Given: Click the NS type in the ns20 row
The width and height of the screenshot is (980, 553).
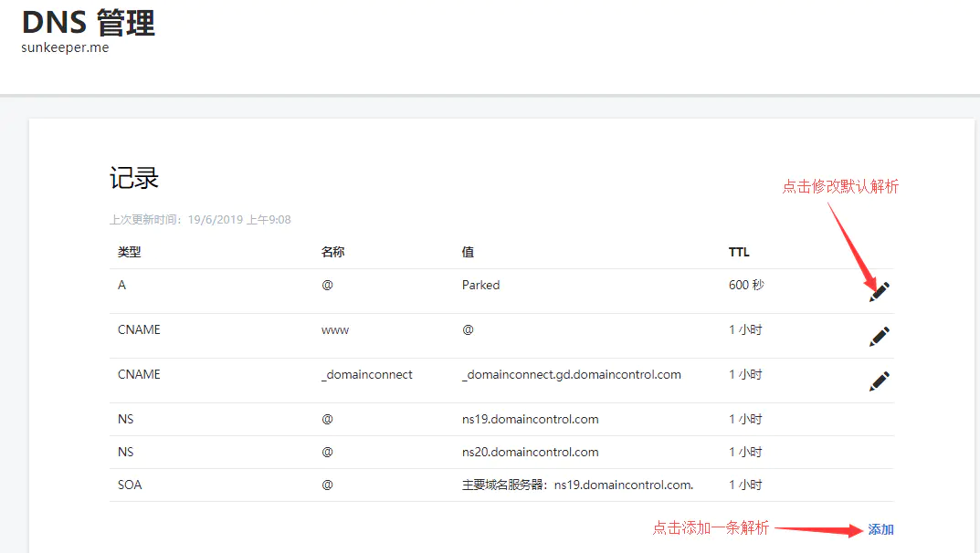Looking at the screenshot, I should pos(126,452).
